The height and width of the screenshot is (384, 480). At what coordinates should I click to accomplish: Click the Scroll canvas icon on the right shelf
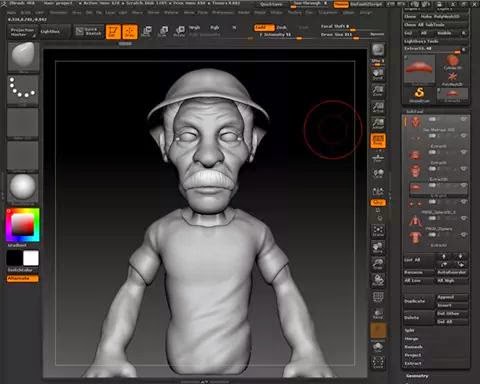pos(378,74)
